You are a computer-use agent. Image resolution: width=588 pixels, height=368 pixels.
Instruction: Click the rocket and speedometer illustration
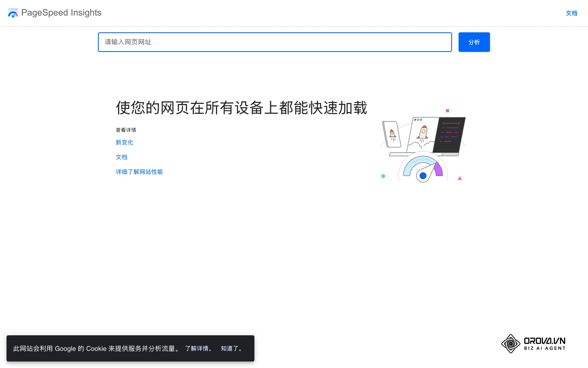(x=423, y=145)
